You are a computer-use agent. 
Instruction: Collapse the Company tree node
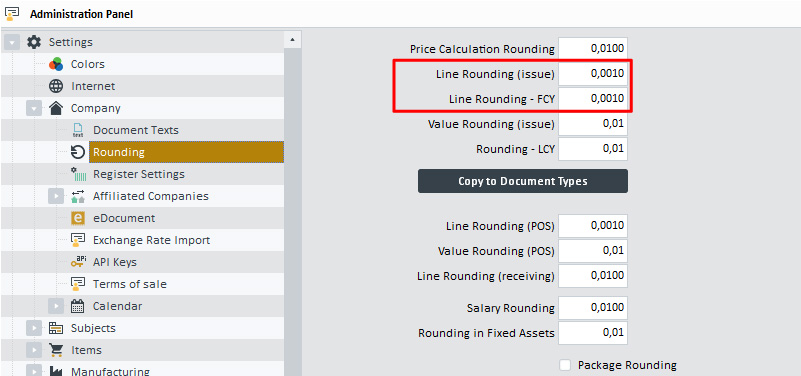click(34, 108)
